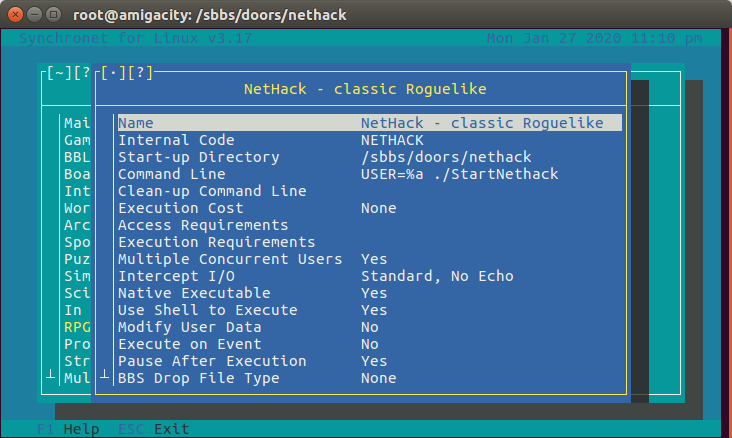Select the 'Mul' entry in background list

click(x=77, y=378)
